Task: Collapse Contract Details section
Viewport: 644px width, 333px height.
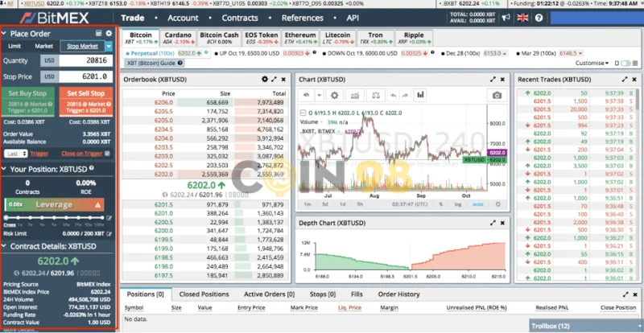Action: coord(5,246)
